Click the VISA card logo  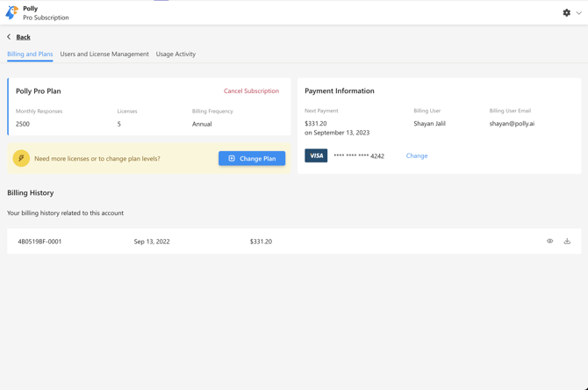tap(316, 155)
